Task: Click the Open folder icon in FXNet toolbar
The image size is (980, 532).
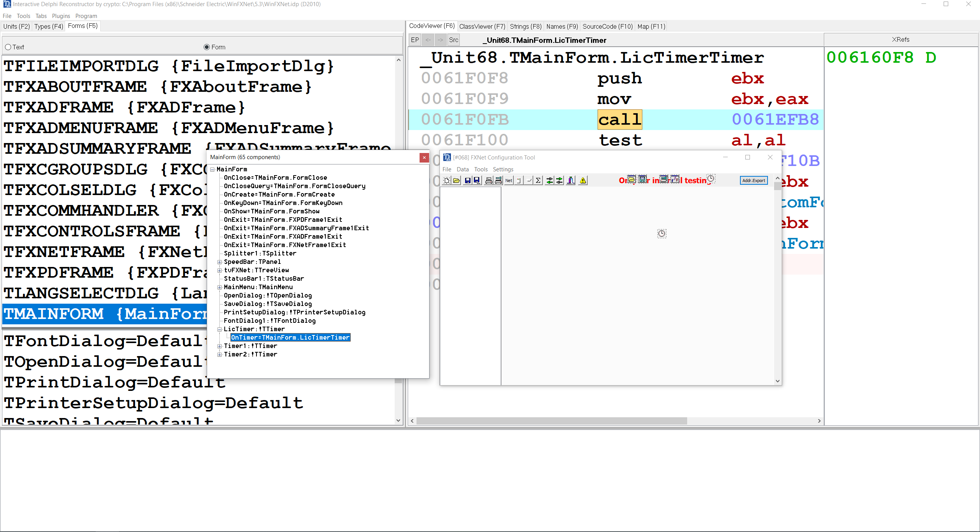Action: [456, 181]
